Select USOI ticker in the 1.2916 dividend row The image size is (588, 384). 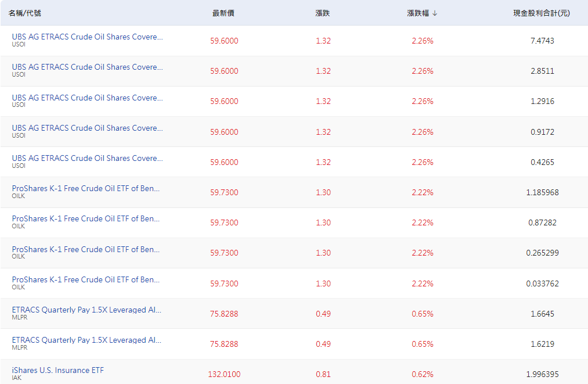pos(19,105)
